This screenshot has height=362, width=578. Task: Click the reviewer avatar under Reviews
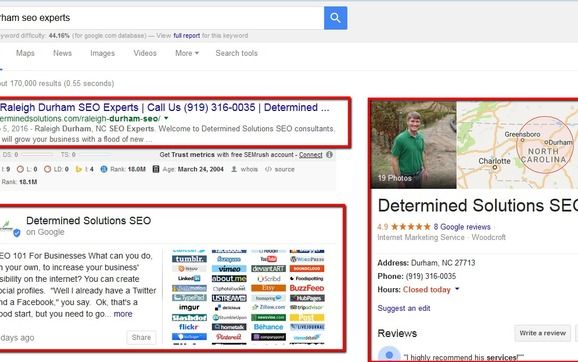pos(389,355)
